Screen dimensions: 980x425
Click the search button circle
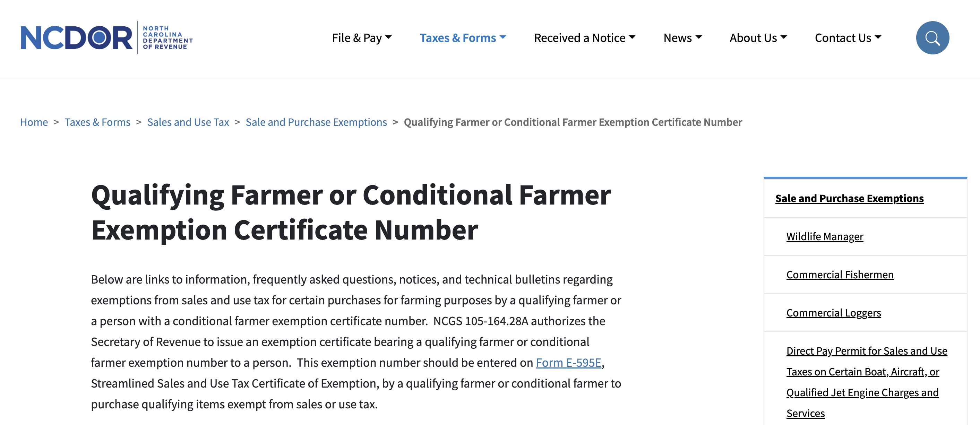(932, 37)
